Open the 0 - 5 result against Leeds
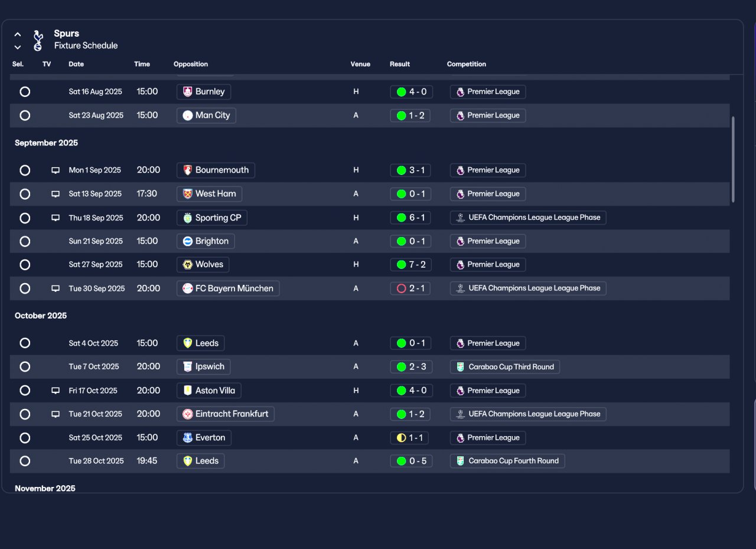 pyautogui.click(x=411, y=461)
